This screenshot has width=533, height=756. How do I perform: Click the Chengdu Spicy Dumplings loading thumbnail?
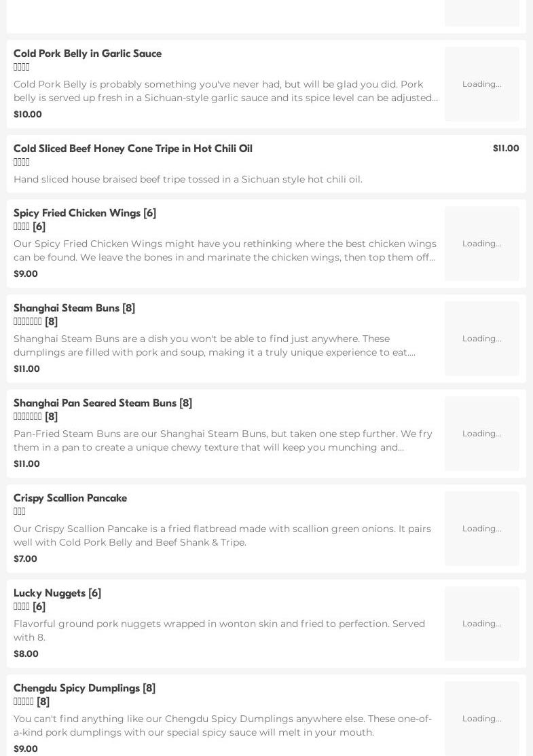(x=481, y=719)
